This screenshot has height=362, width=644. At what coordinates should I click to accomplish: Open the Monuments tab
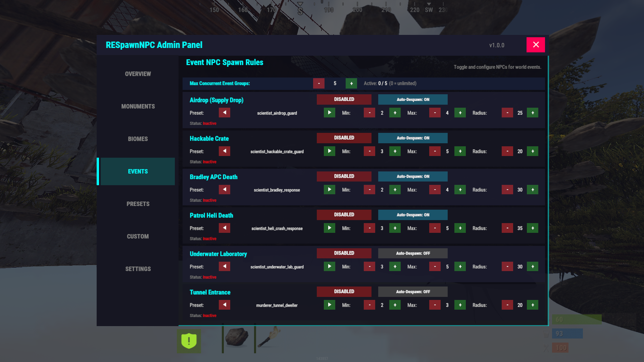pyautogui.click(x=138, y=106)
